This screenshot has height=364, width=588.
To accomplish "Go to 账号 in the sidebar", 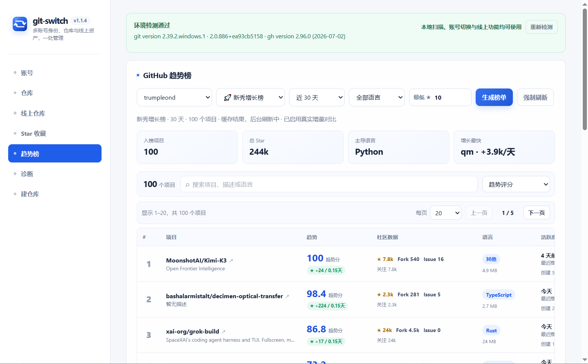I will click(x=55, y=73).
